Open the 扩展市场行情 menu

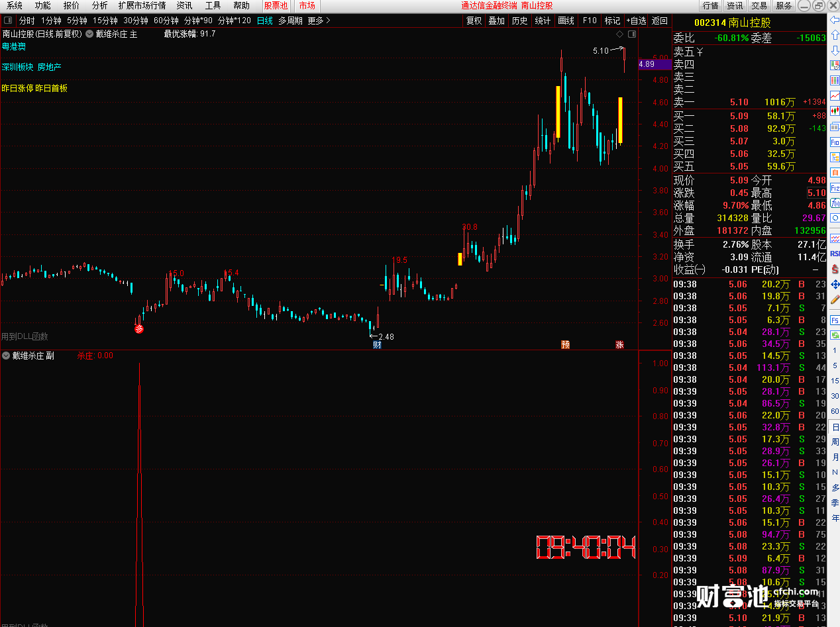(x=142, y=5)
